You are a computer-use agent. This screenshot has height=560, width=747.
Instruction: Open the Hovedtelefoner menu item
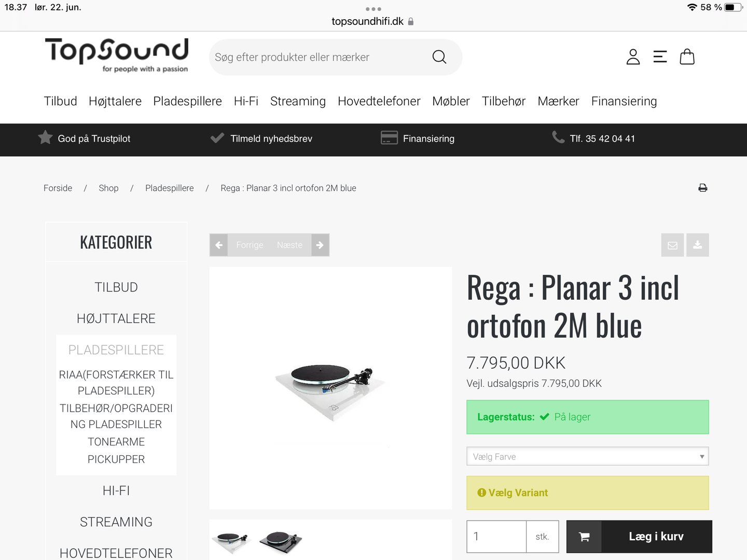(379, 101)
